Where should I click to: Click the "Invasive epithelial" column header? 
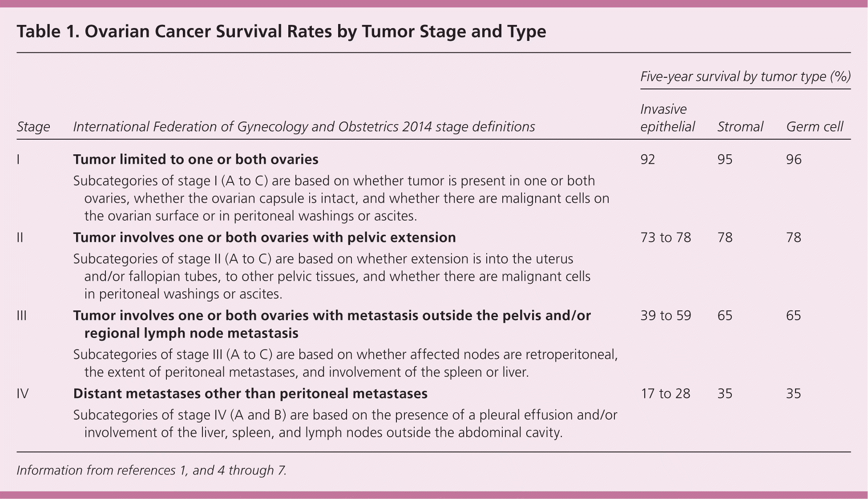[x=667, y=118]
